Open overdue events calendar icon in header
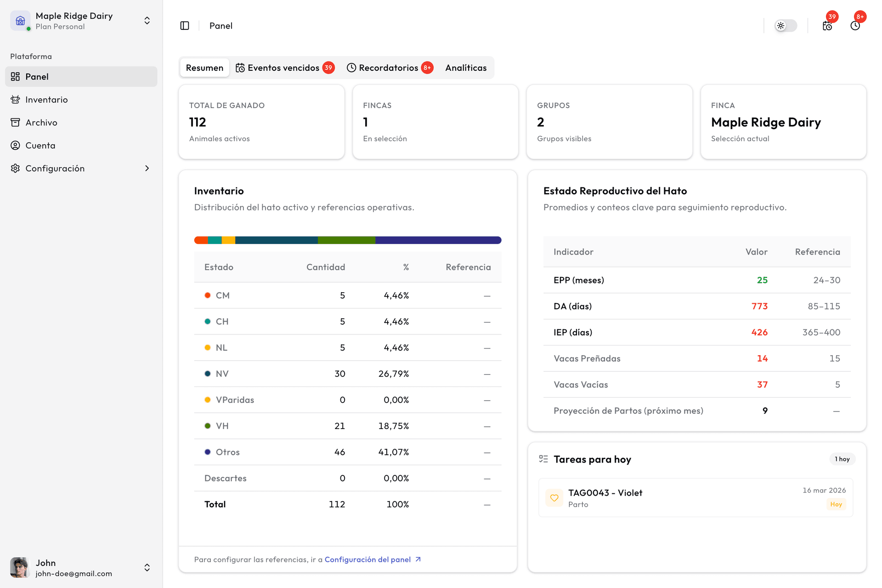Image resolution: width=882 pixels, height=588 pixels. tap(827, 26)
